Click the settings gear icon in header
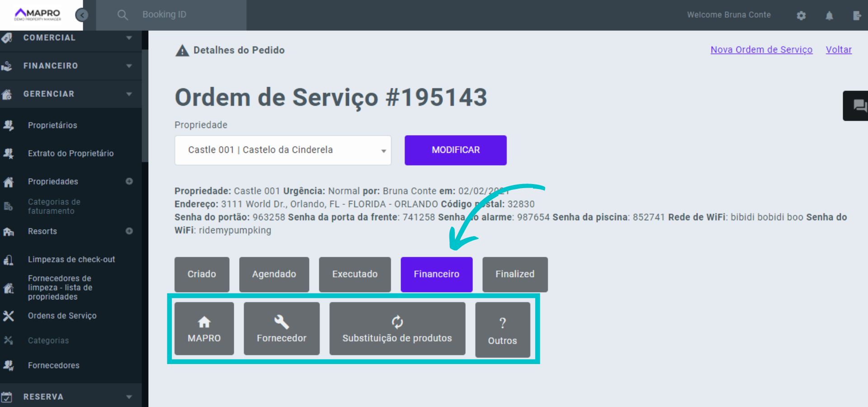The width and height of the screenshot is (868, 407). click(801, 15)
